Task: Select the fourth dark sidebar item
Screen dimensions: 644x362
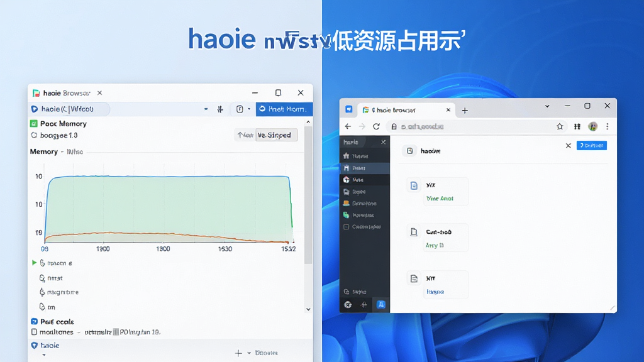Action: (x=365, y=192)
